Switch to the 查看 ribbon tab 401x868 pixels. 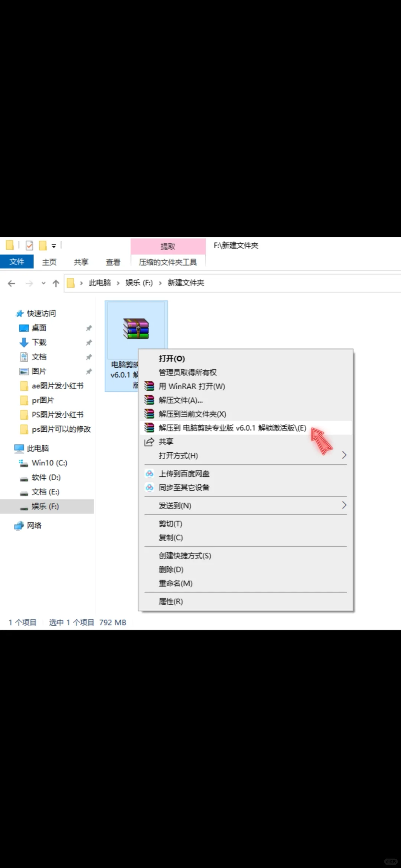coord(113,262)
